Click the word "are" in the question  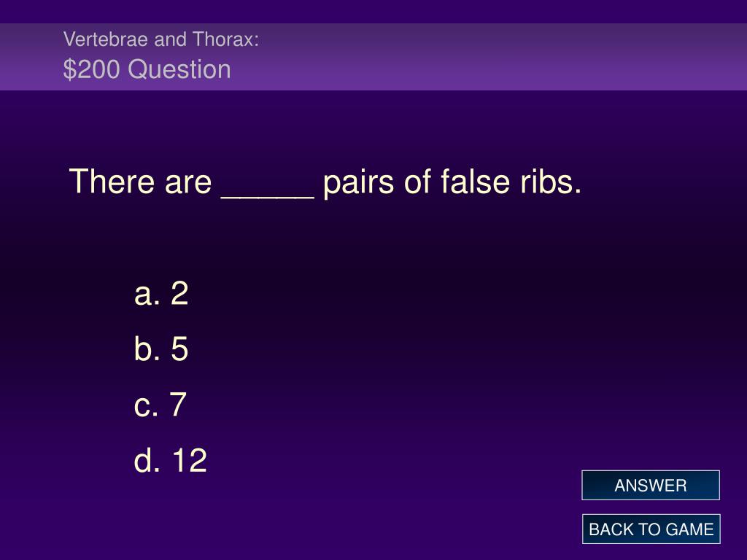click(x=188, y=184)
